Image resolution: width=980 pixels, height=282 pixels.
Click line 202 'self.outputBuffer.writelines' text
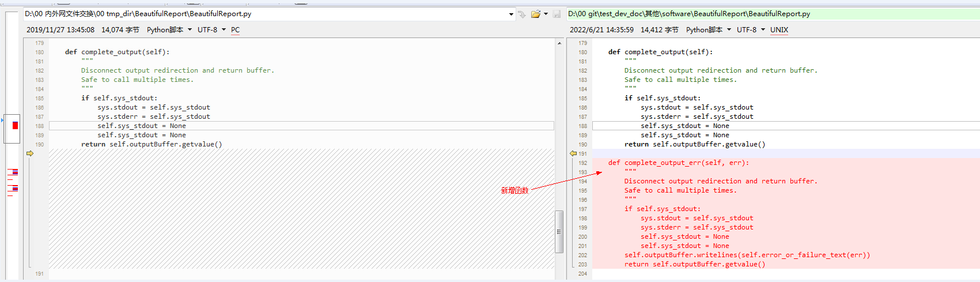pyautogui.click(x=747, y=255)
